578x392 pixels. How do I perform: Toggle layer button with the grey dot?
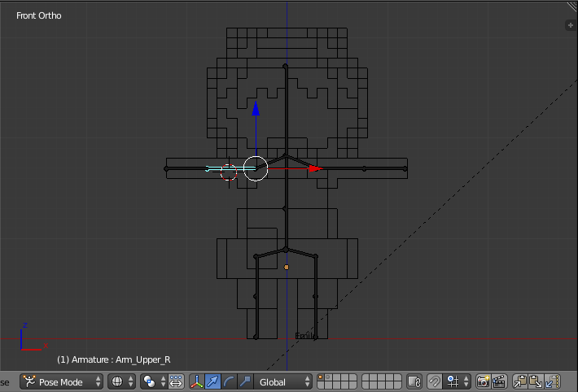click(327, 377)
